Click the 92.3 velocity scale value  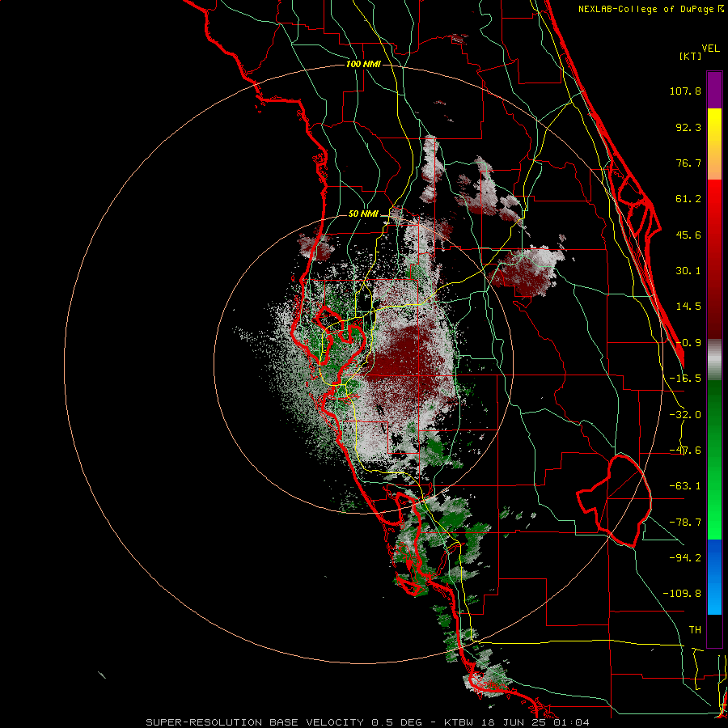[688, 127]
